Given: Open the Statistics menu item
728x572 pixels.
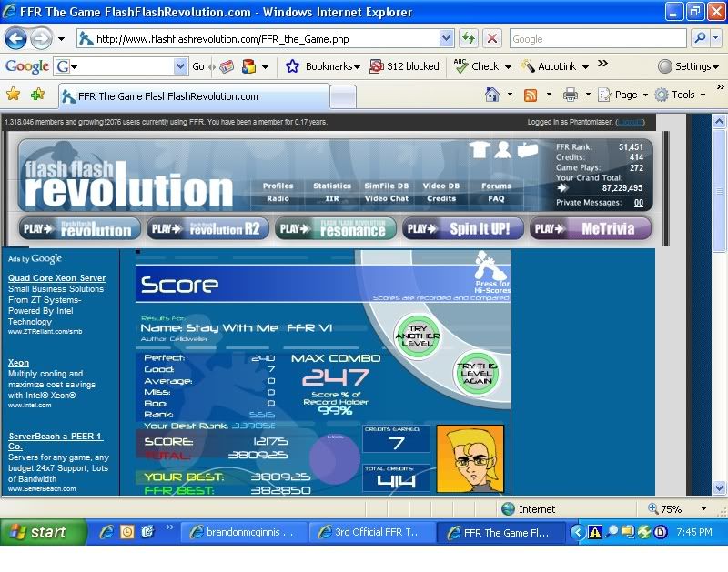Looking at the screenshot, I should pyautogui.click(x=332, y=186).
